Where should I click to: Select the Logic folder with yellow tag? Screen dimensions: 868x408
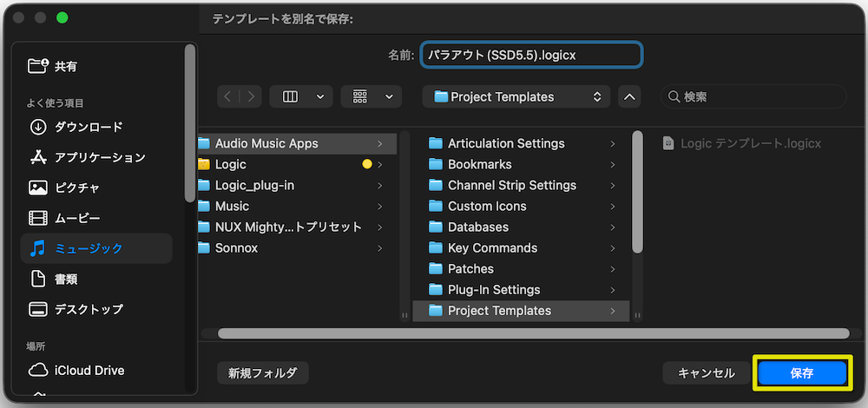point(231,164)
